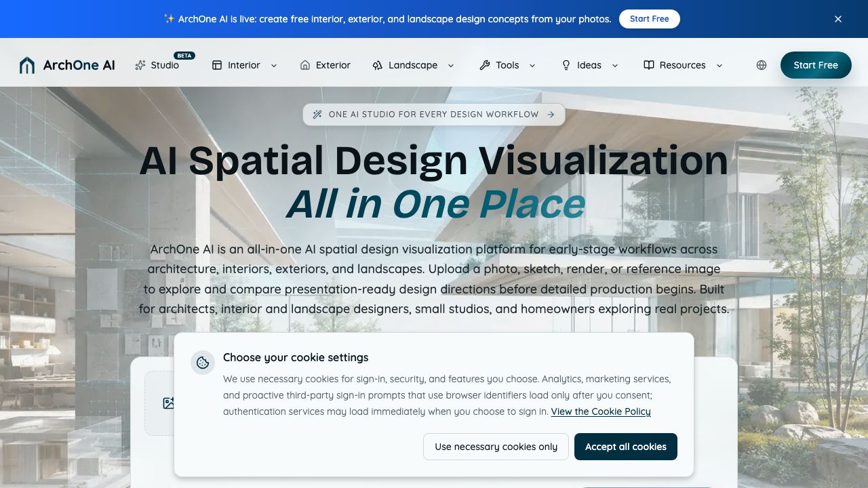Click Accept all cookies

click(x=626, y=447)
